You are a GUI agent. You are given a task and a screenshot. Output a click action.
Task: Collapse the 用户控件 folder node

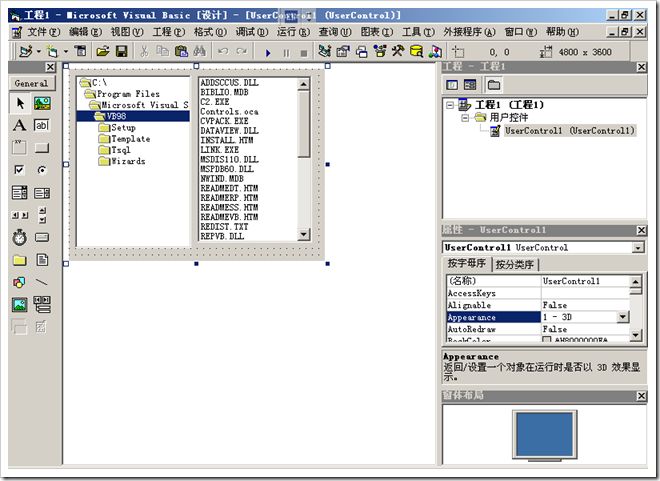click(465, 118)
